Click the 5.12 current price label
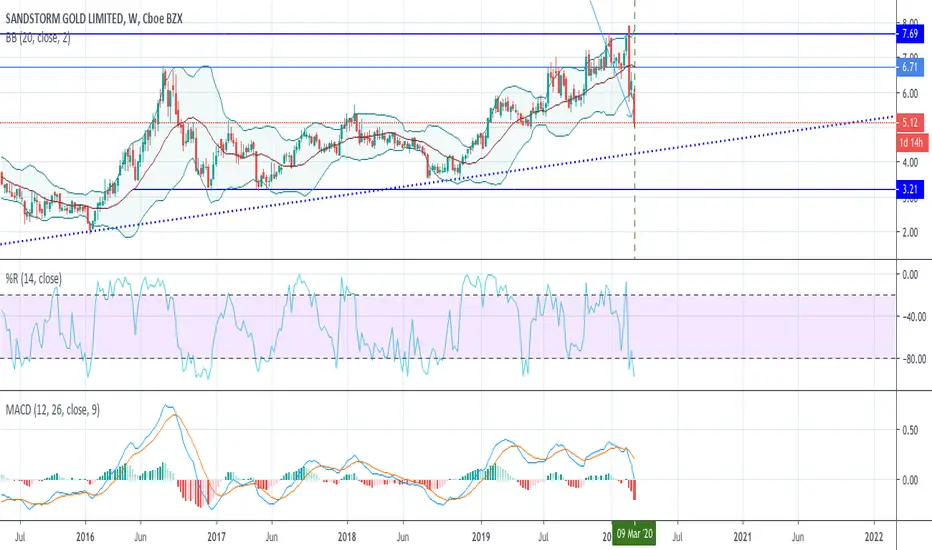This screenshot has height=550, width=932. click(909, 123)
